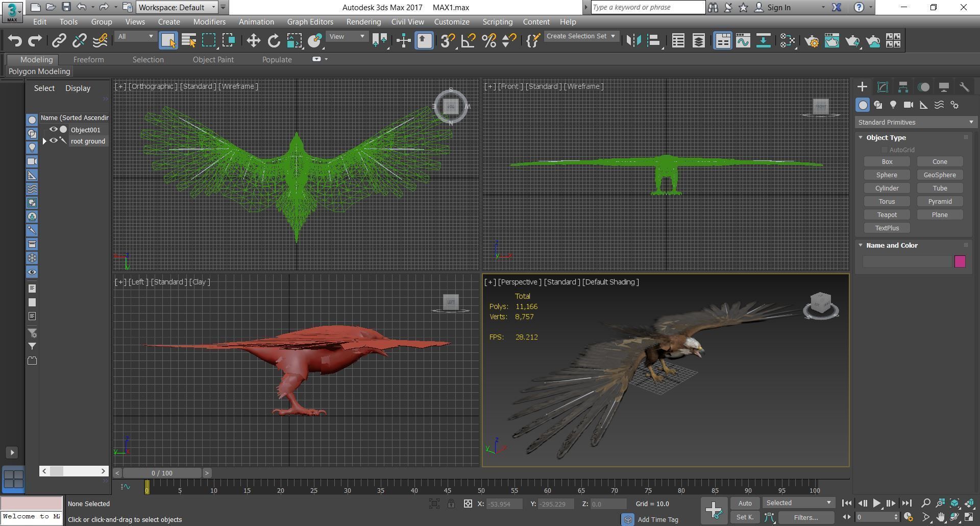Open the All selection filter dropdown
980x526 pixels.
click(135, 37)
